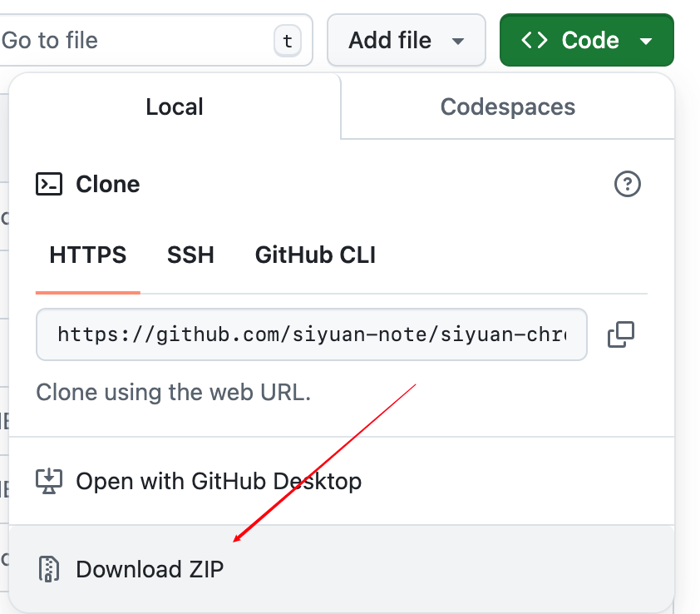This screenshot has height=614, width=700.
Task: Click the caret arrow on Add file
Action: 457,42
